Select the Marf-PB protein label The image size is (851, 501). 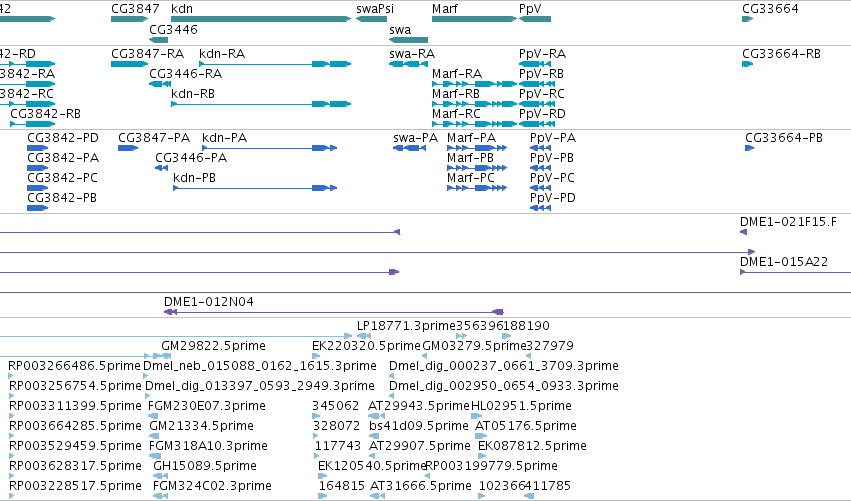tap(470, 158)
